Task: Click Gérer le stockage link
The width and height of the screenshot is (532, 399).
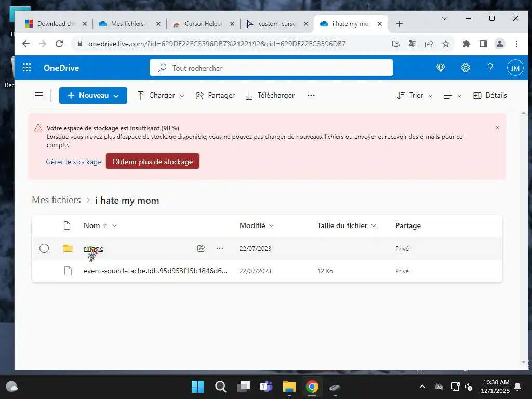Action: [74, 162]
